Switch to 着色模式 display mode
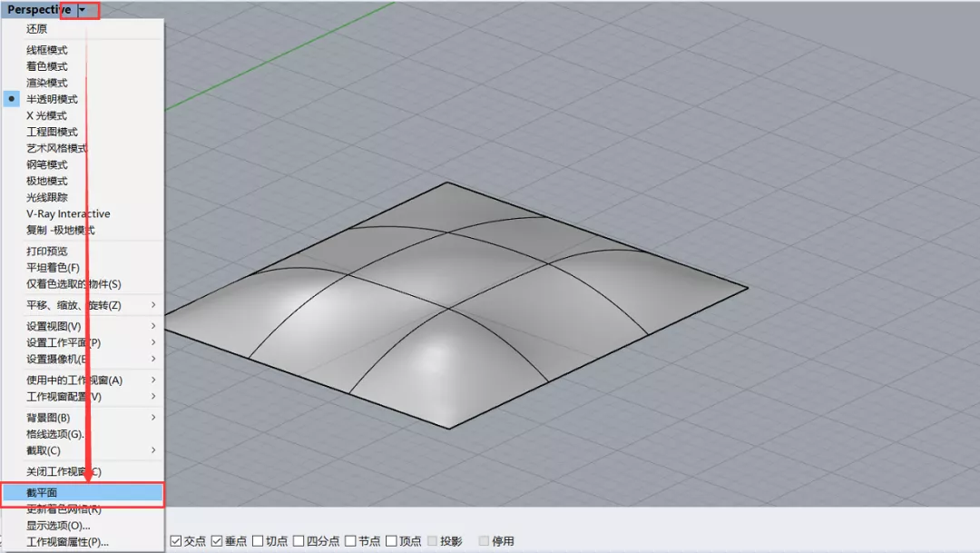 coord(83,66)
